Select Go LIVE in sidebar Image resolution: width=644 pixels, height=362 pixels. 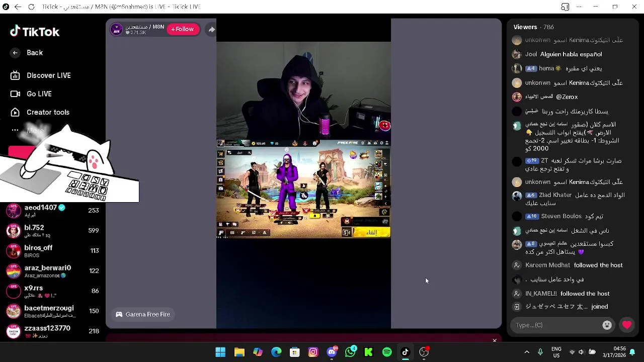31,94
